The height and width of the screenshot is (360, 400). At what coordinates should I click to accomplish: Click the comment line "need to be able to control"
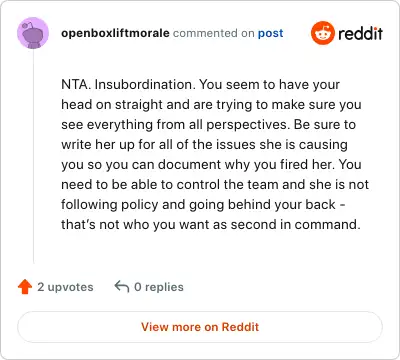pos(215,184)
